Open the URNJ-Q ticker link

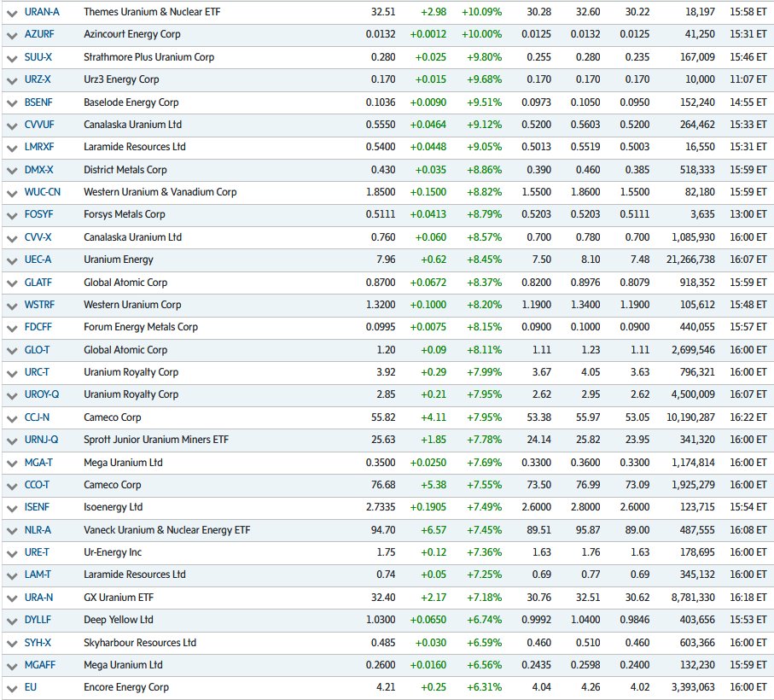pyautogui.click(x=42, y=440)
